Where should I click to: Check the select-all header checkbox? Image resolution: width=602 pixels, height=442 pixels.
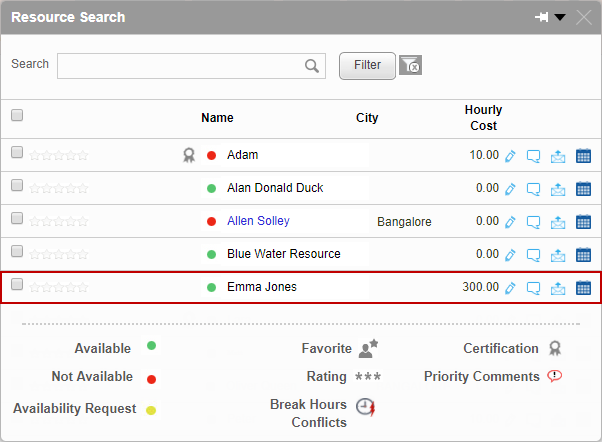point(17,116)
